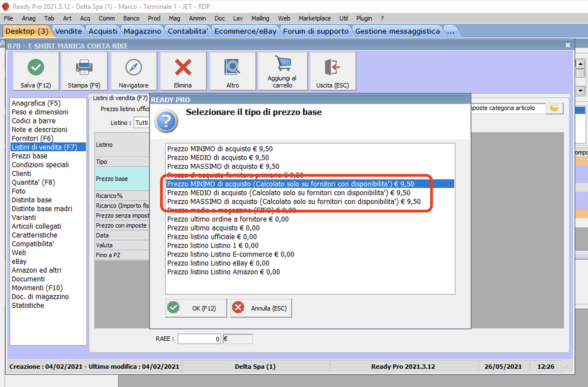Open the Comm menu

click(x=107, y=18)
